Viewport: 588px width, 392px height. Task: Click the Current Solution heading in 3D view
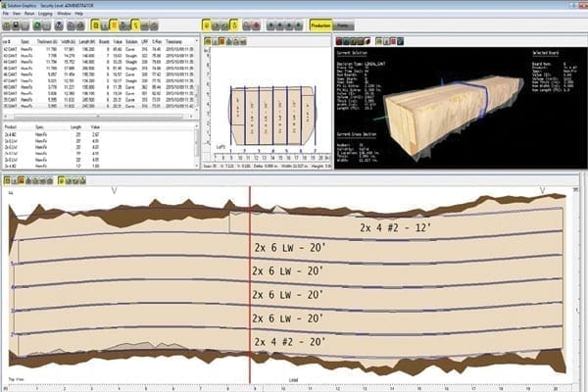352,53
